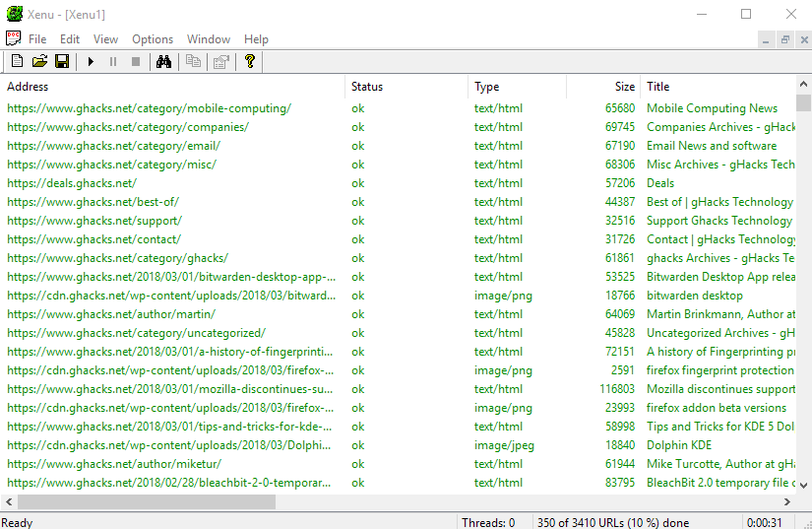Click '350 of 3410 URLs (10 %) done' status
The image size is (812, 529).
click(x=613, y=522)
